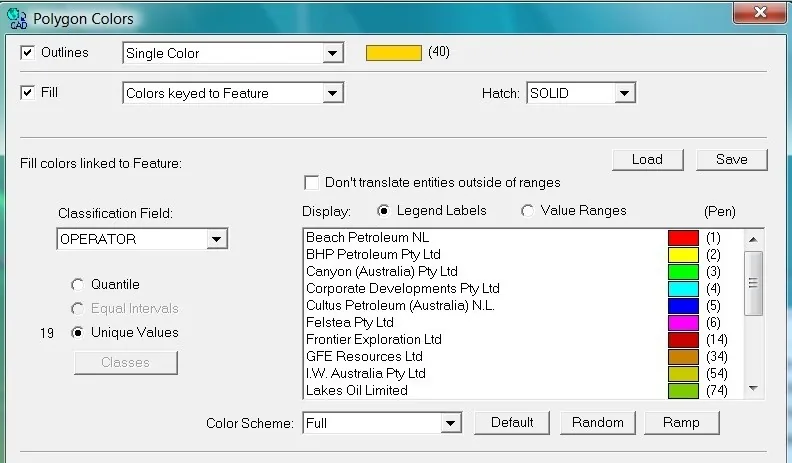The image size is (792, 463).
Task: Click the lime swatch for Lakes Oil Limited
Action: click(683, 391)
